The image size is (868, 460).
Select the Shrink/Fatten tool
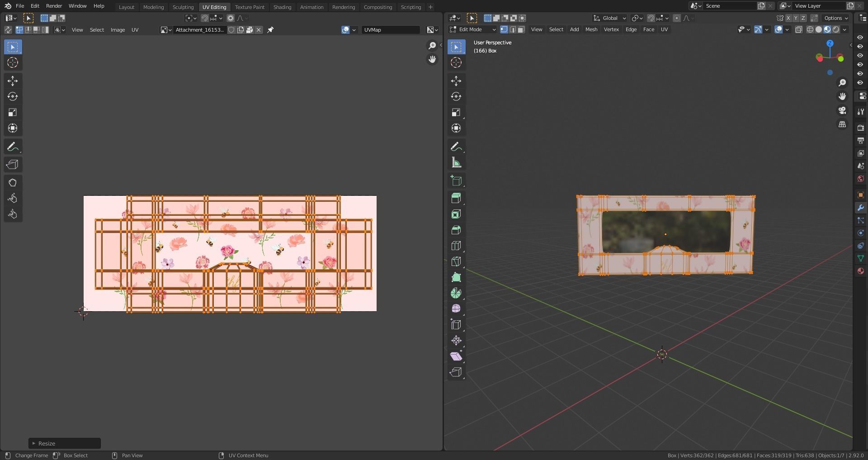click(x=456, y=341)
